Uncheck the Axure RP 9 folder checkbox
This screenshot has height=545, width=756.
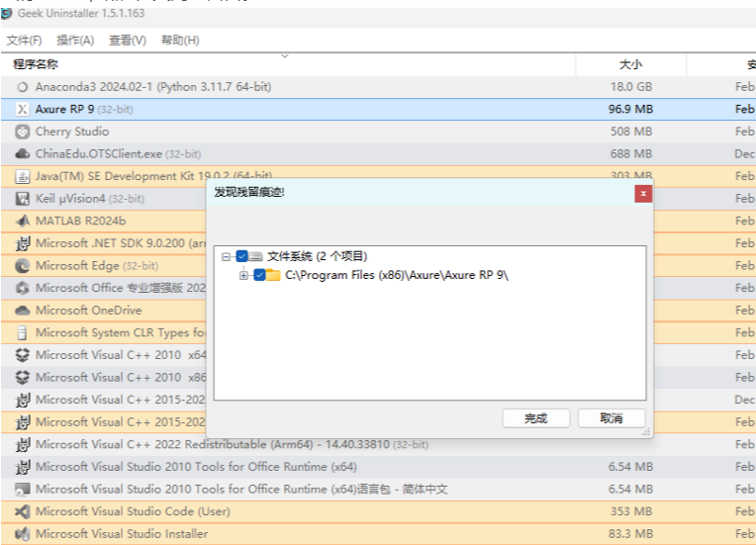[x=260, y=275]
